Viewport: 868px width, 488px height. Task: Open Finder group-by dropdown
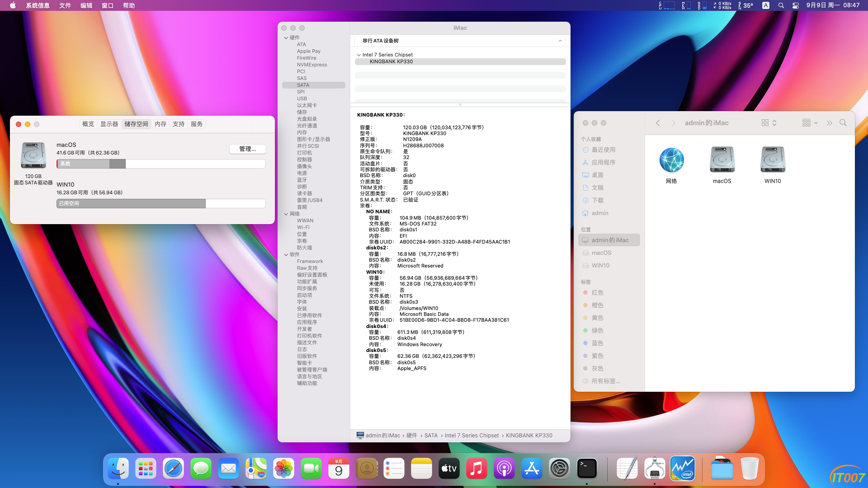coord(810,123)
